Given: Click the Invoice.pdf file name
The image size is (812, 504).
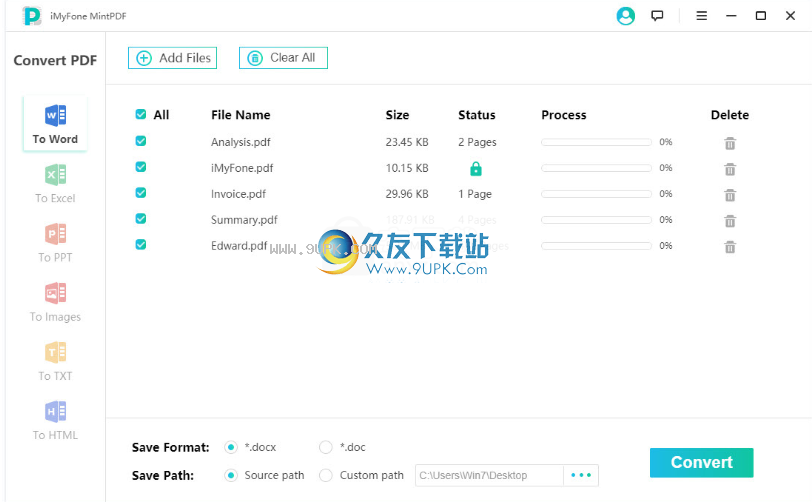Looking at the screenshot, I should tap(238, 194).
